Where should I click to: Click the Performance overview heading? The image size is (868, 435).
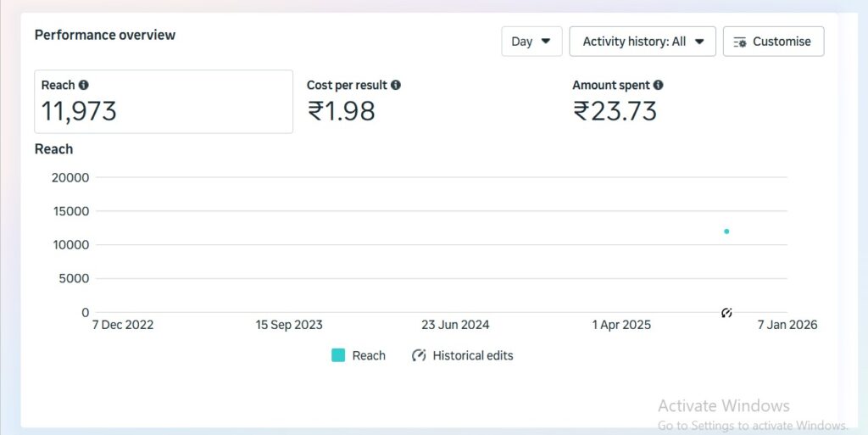point(105,35)
